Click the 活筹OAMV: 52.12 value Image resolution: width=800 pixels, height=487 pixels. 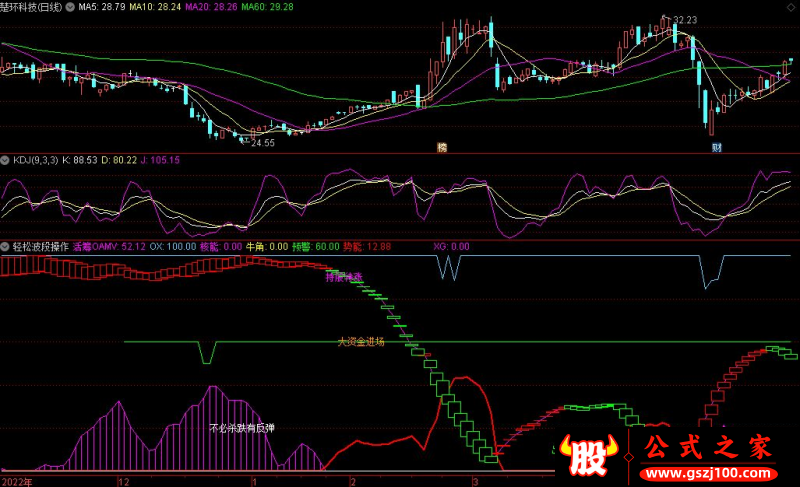coord(109,247)
